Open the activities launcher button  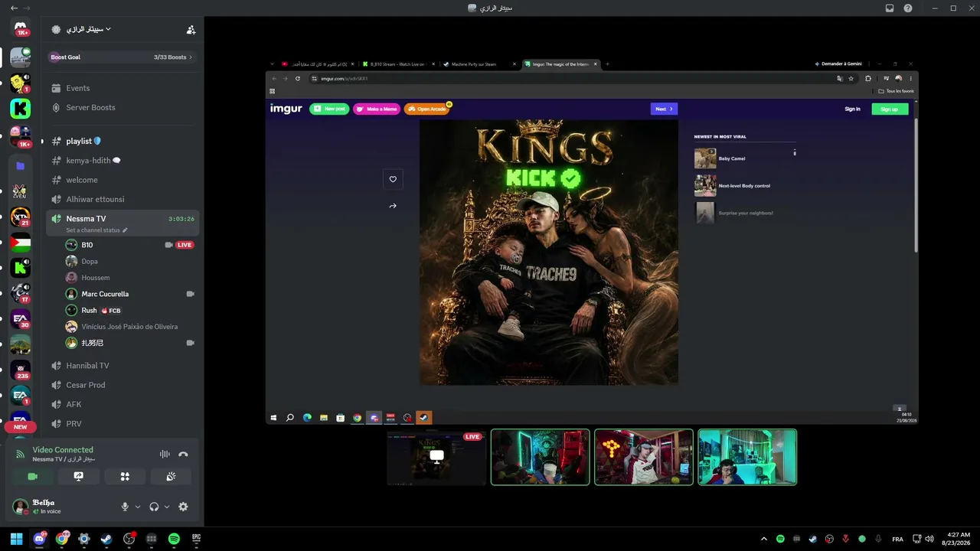tap(125, 477)
